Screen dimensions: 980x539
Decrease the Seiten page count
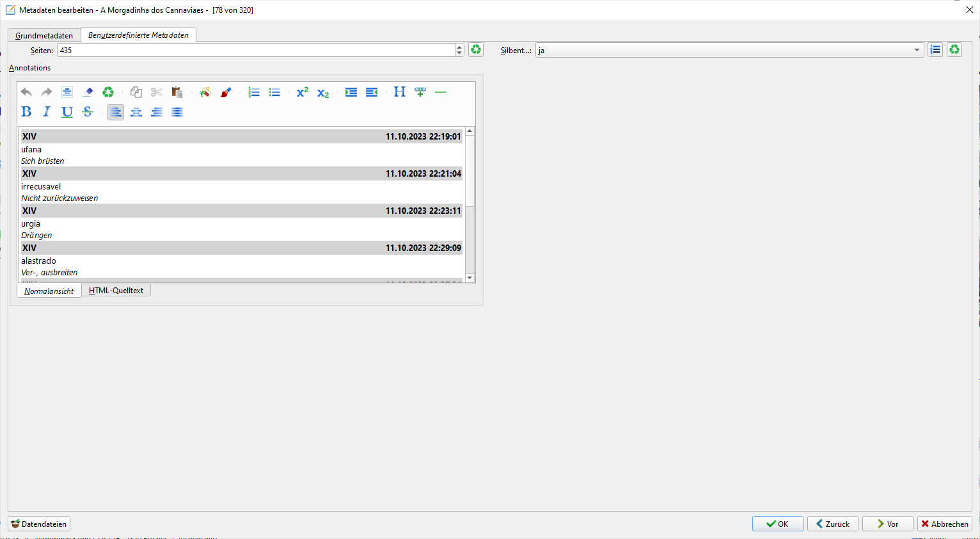pos(459,53)
